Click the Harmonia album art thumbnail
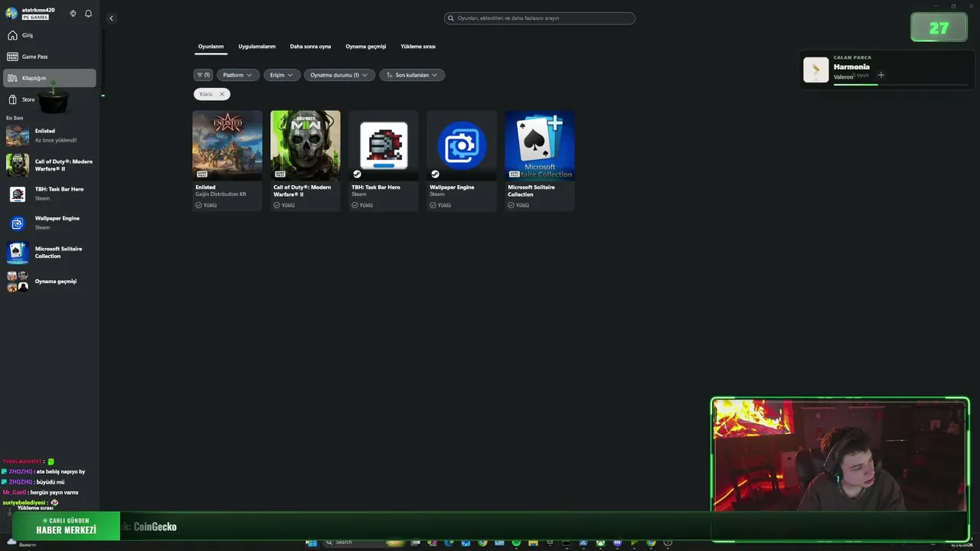 point(816,70)
